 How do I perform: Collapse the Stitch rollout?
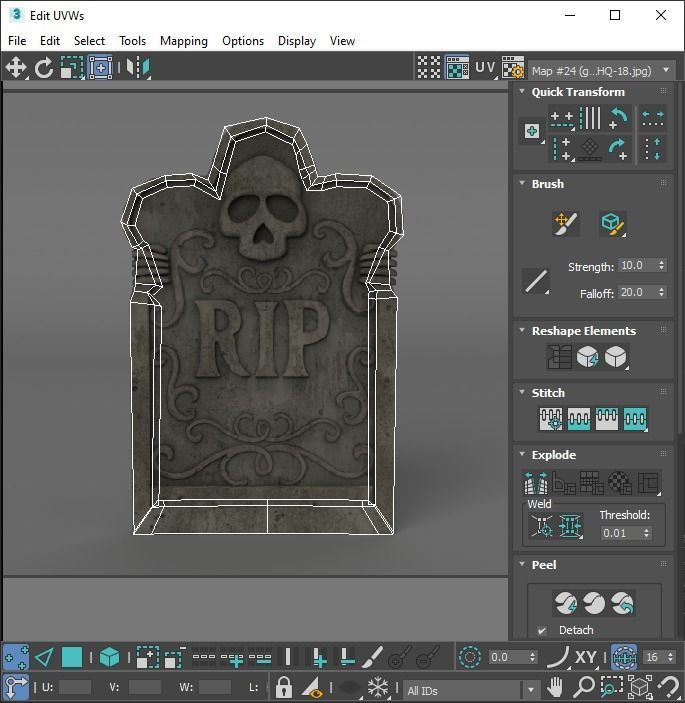click(522, 392)
